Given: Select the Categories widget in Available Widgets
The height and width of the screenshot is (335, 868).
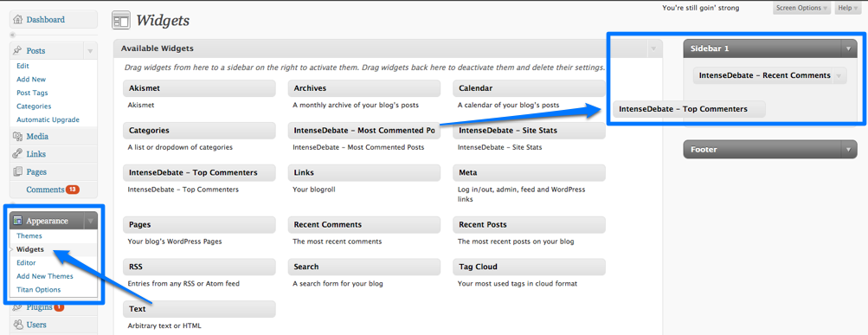Looking at the screenshot, I should (199, 131).
